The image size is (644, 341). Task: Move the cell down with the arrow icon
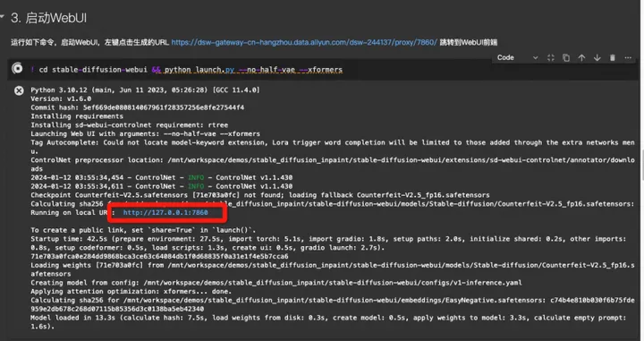click(597, 58)
